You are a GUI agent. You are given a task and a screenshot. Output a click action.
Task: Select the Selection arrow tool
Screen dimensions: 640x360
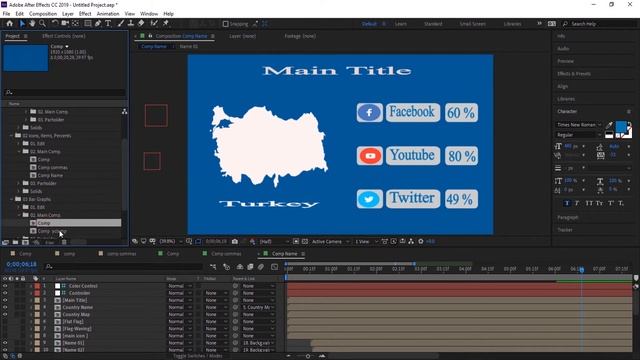[22, 24]
